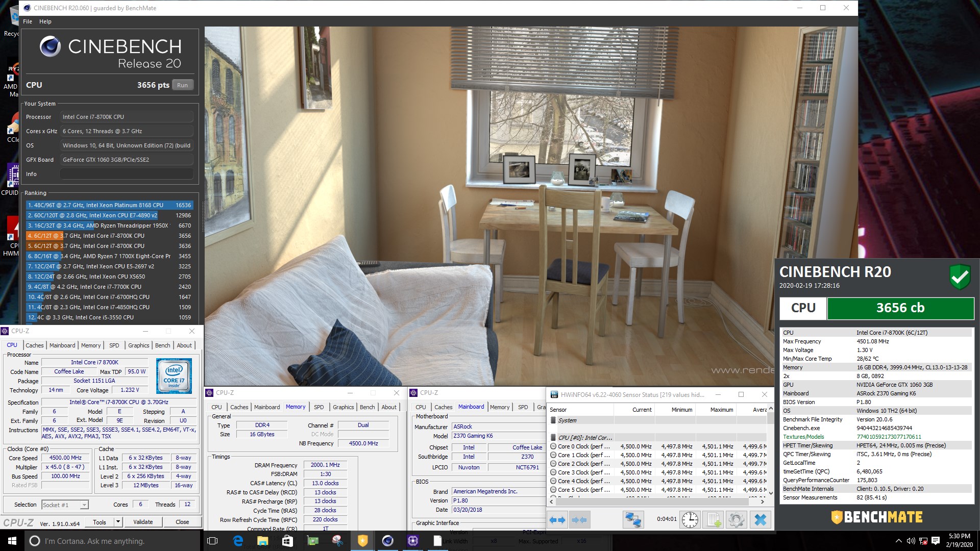Open Task View on taskbar
The width and height of the screenshot is (980, 551).
click(213, 541)
